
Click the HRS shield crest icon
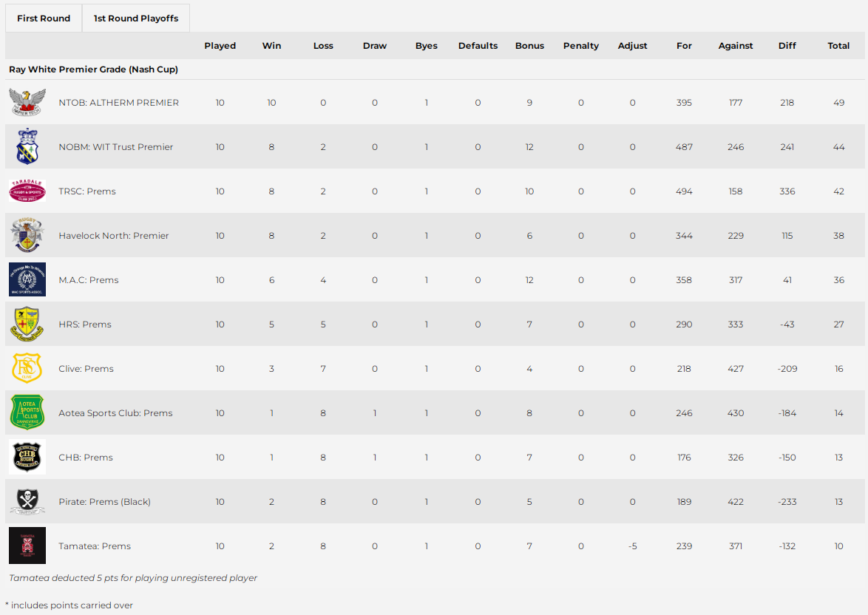[27, 324]
